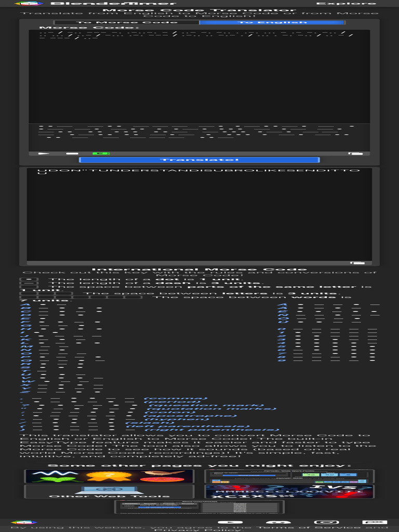The width and height of the screenshot is (399, 532).
Task: Click the (period) label in the key
Action: coord(172,402)
